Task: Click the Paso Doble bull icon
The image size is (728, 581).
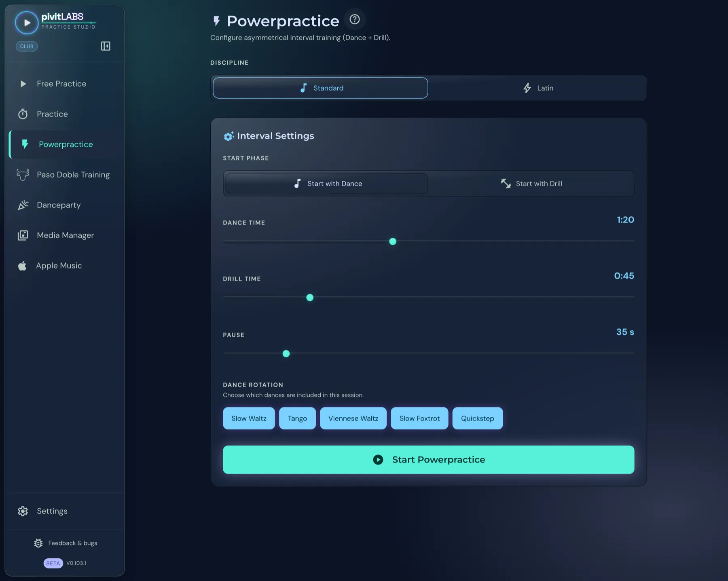Action: pos(23,175)
